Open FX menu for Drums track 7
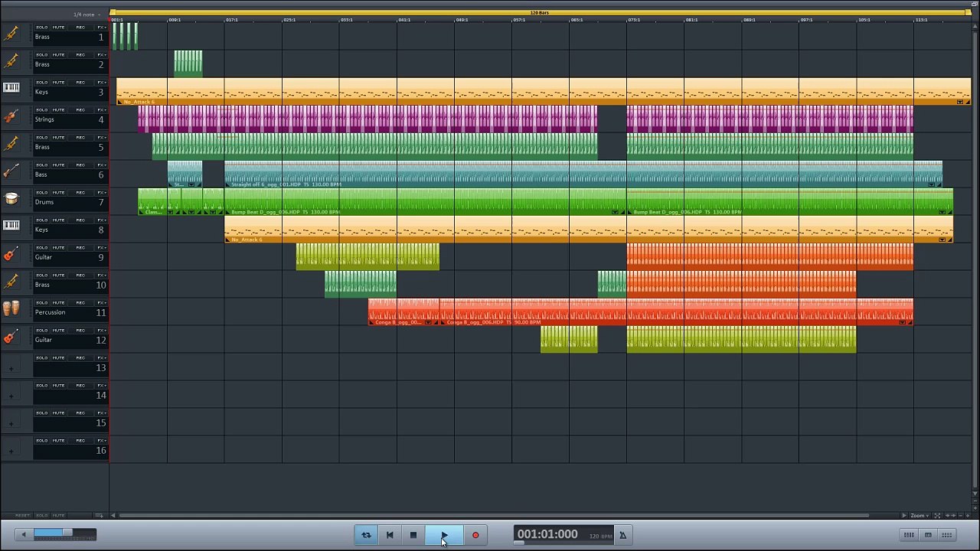This screenshot has height=551, width=980. pos(101,193)
